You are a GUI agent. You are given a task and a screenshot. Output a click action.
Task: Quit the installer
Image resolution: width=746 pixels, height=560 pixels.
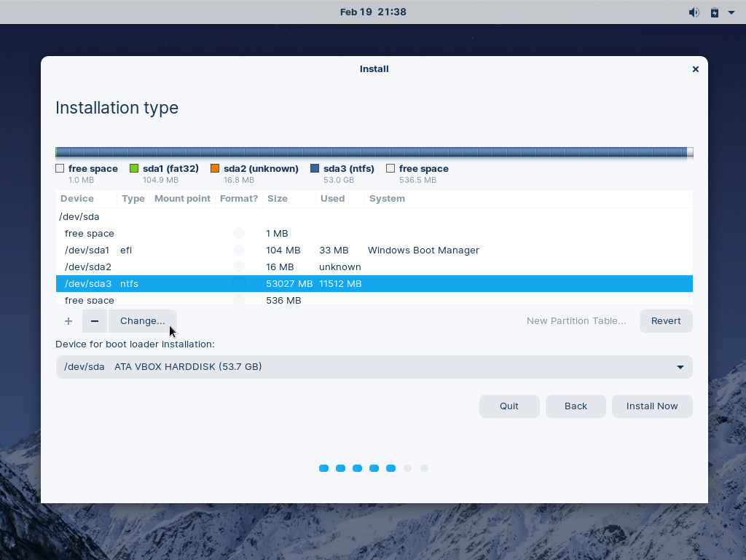pyautogui.click(x=509, y=406)
